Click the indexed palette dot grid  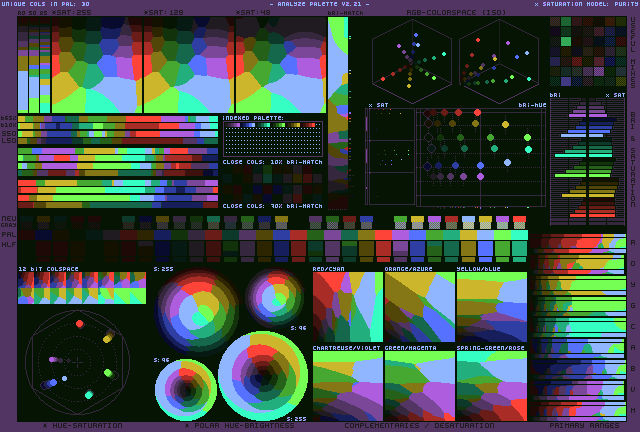(x=273, y=139)
